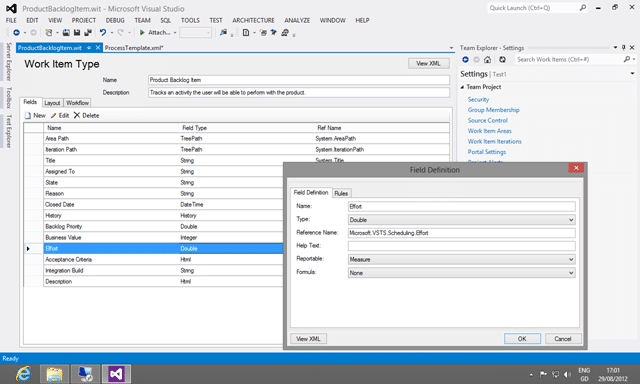
Task: Click the New field icon button
Action: click(35, 115)
